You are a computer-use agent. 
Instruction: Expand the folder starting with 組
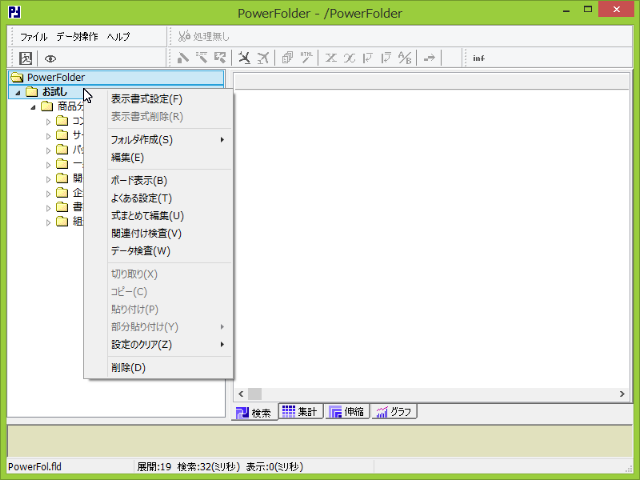click(48, 222)
